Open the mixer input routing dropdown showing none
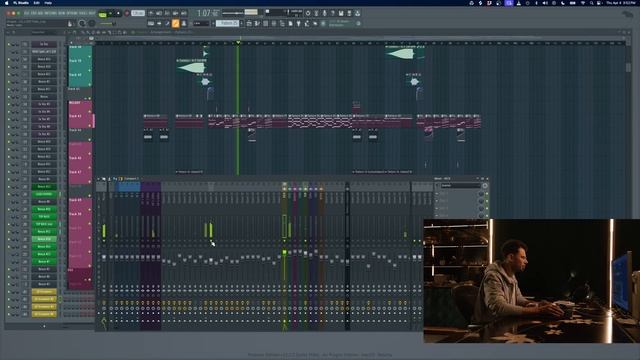The image size is (640, 360). click(x=460, y=185)
